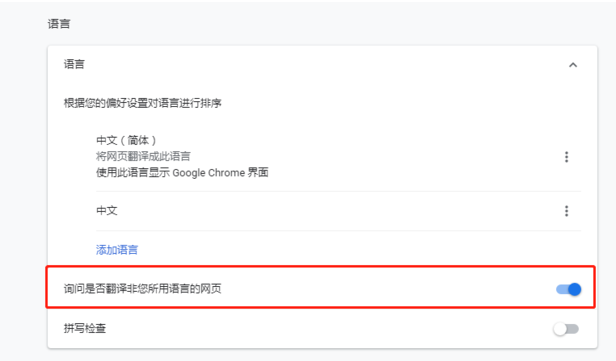Select the plain 中文 language entry
This screenshot has width=616, height=361.
(x=107, y=211)
